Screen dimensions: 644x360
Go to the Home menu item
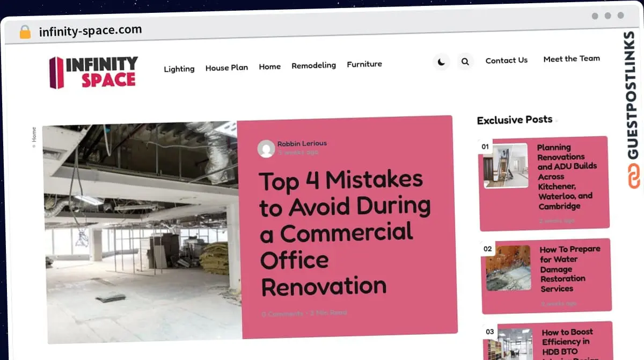click(270, 67)
